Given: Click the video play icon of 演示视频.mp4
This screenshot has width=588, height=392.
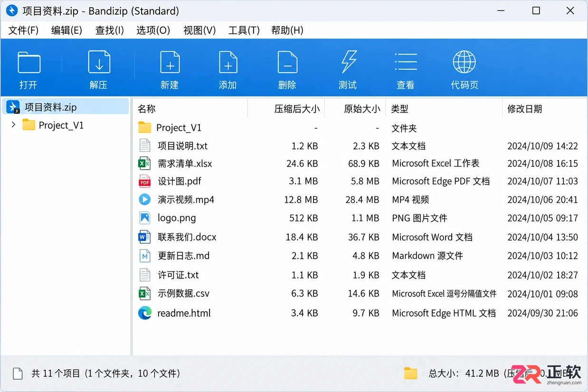Looking at the screenshot, I should [x=144, y=199].
